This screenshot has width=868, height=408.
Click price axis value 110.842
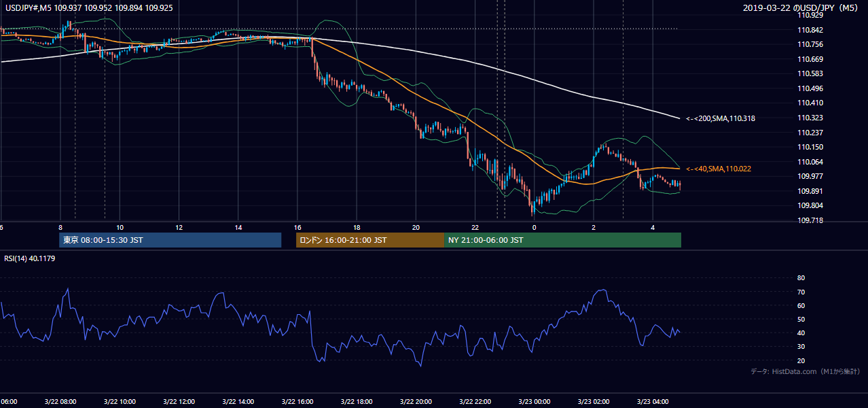(x=810, y=30)
